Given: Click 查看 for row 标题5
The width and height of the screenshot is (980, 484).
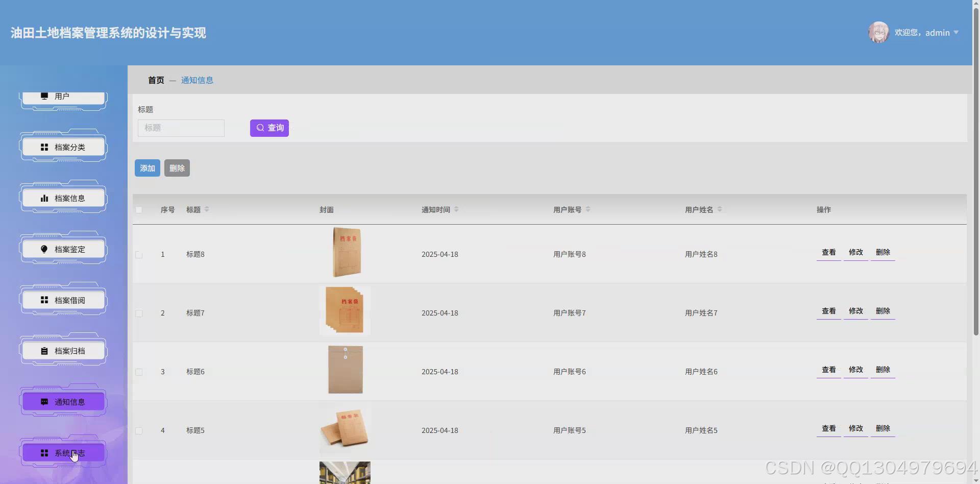Looking at the screenshot, I should tap(829, 429).
